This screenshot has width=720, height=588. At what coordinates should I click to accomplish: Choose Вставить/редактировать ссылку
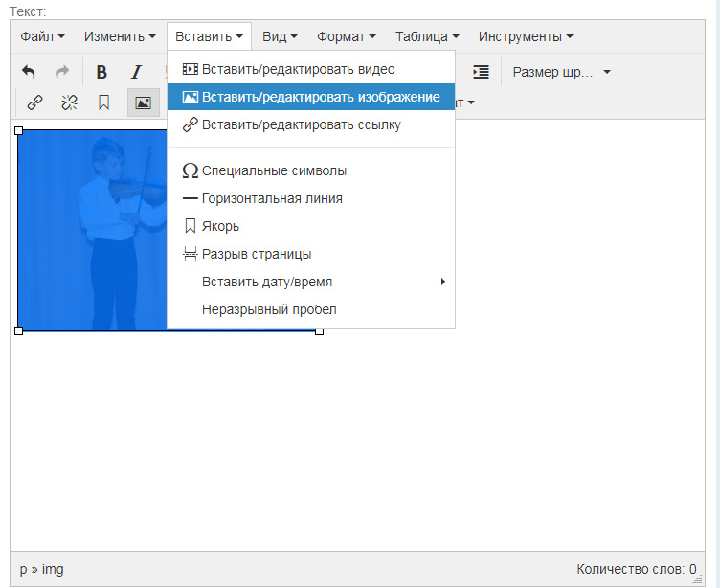311,124
